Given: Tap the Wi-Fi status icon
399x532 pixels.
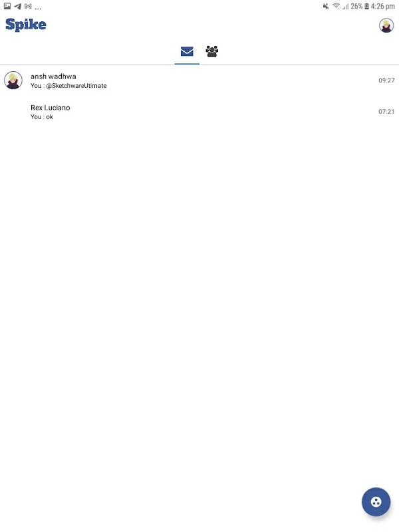Looking at the screenshot, I should pyautogui.click(x=336, y=6).
